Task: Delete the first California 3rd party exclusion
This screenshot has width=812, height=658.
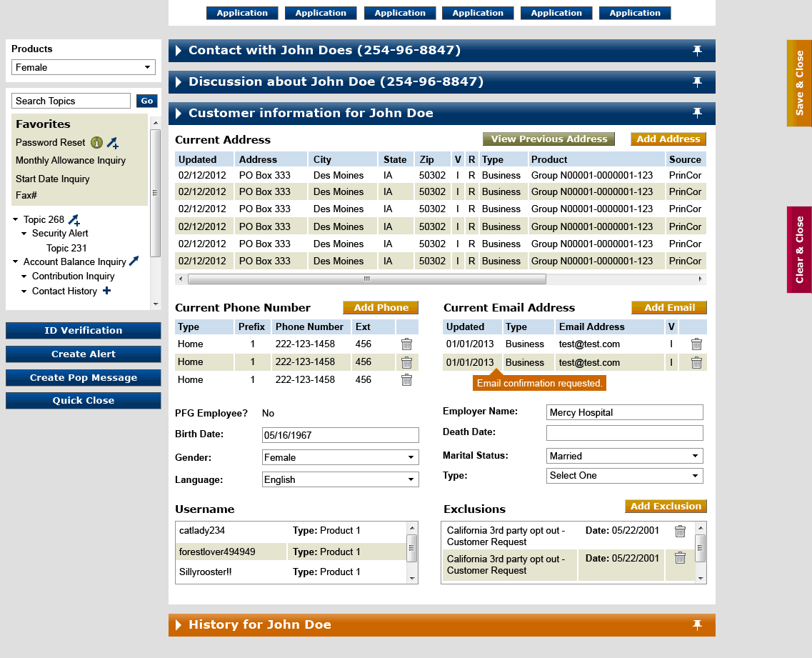Action: 680,532
